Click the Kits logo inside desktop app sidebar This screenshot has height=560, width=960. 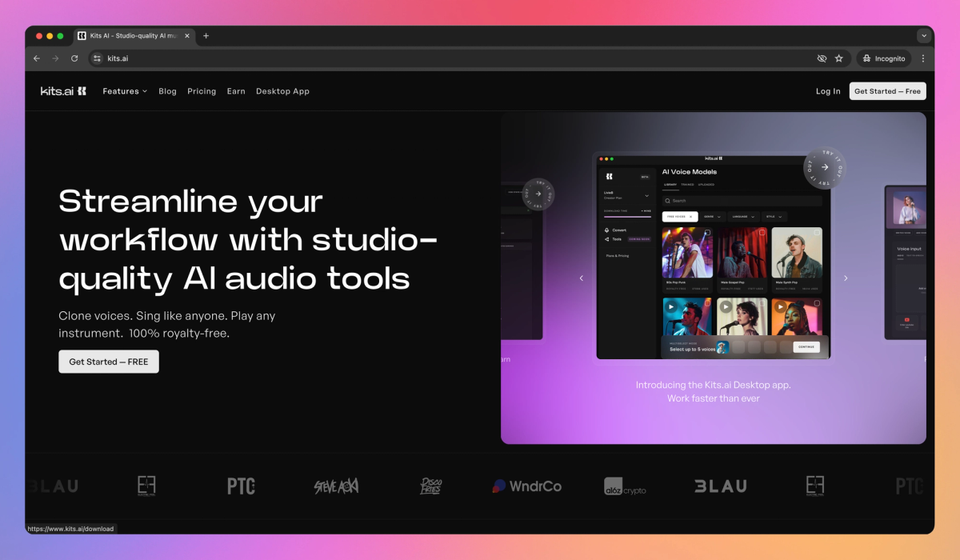(609, 176)
